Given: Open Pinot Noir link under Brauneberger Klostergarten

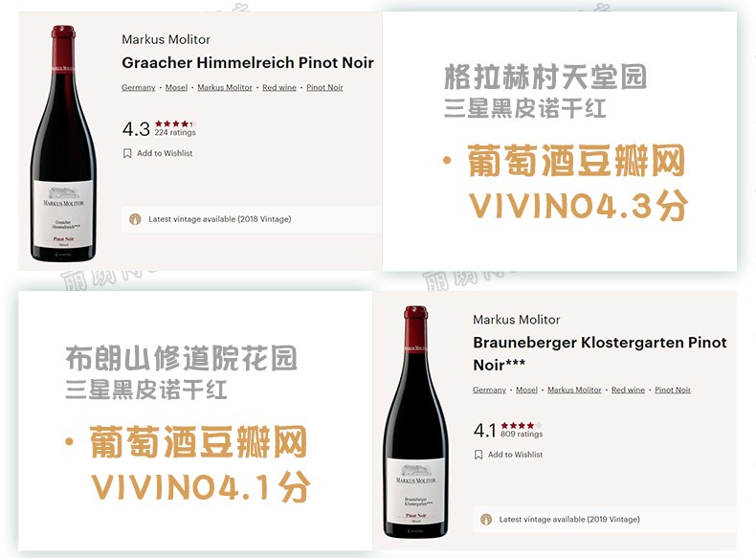Looking at the screenshot, I should tap(673, 390).
